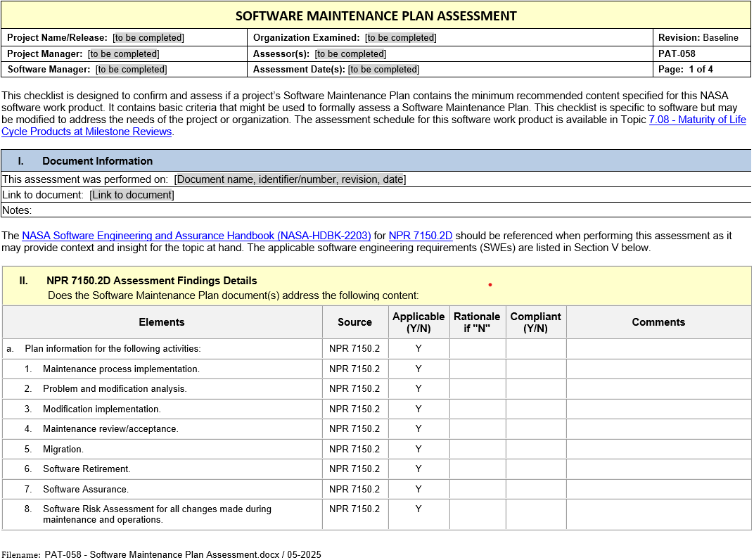754x560 pixels.
Task: Click the Document name, identifier/number placeholder
Action: tap(290, 179)
